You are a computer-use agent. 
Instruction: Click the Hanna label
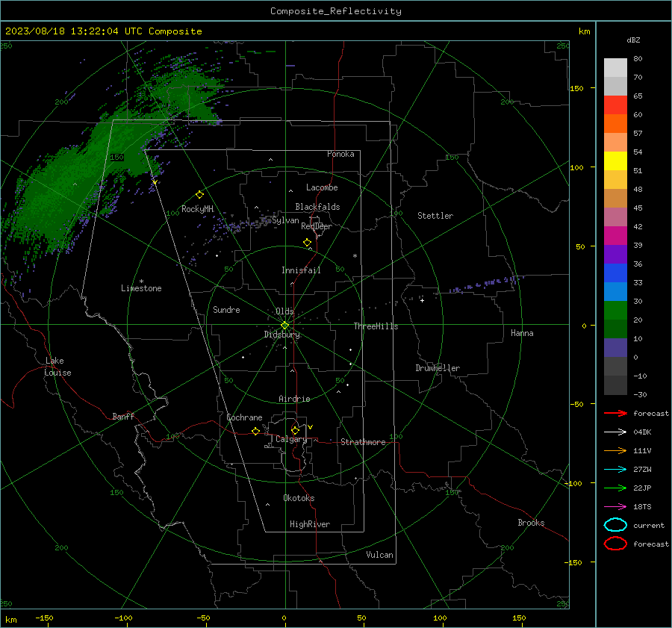[x=522, y=333]
